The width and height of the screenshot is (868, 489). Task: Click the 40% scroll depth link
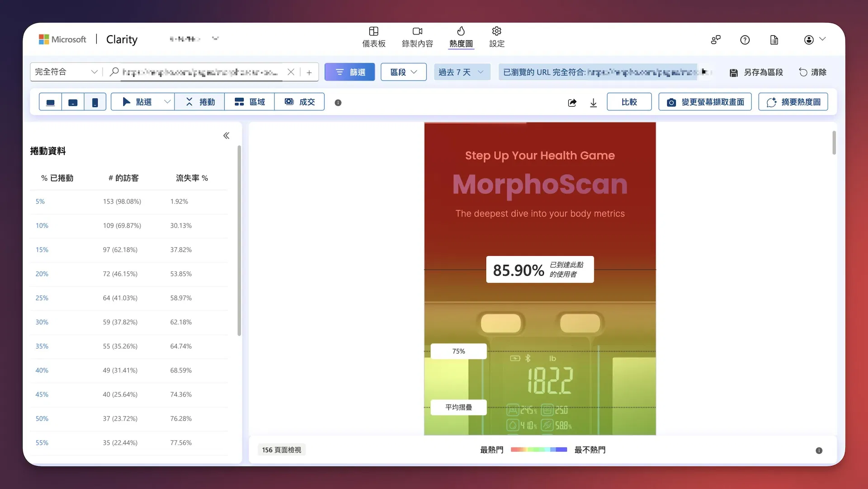point(42,371)
